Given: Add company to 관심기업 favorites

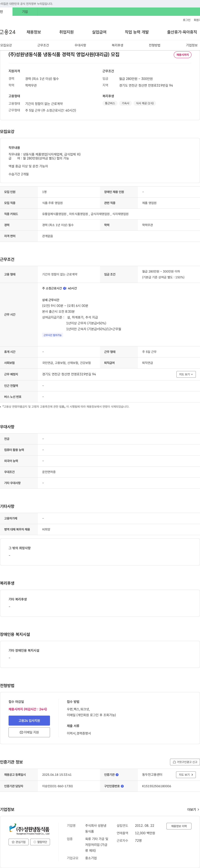Looking at the screenshot, I should [19, 842].
